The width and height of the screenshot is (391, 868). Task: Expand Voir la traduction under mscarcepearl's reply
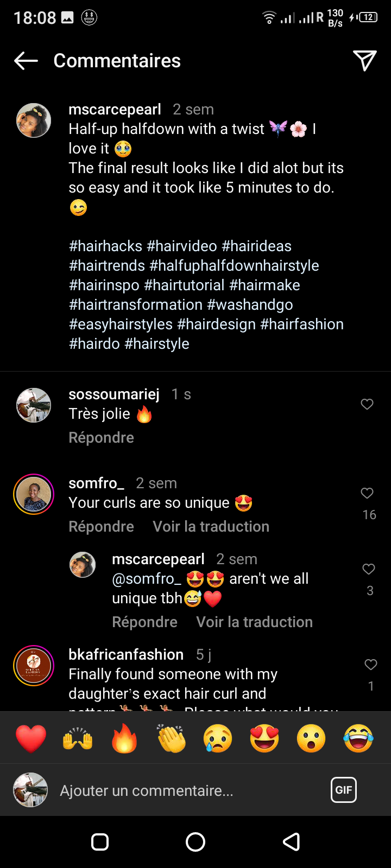(254, 622)
